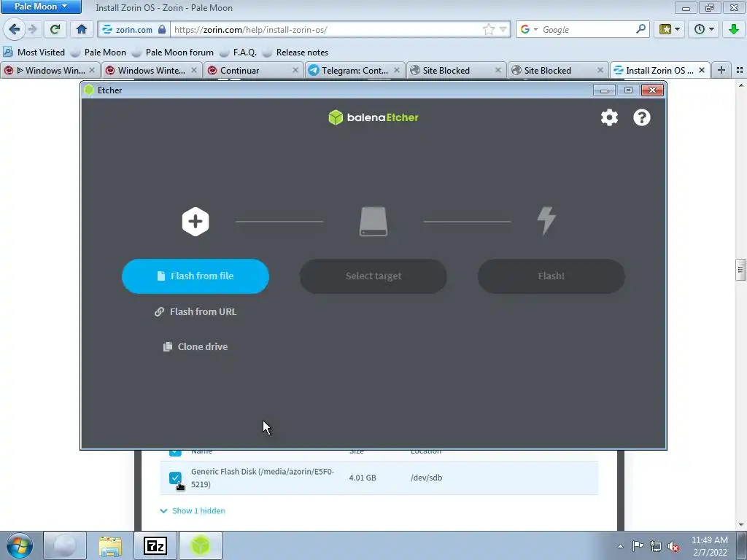Open history clock button

point(704,29)
